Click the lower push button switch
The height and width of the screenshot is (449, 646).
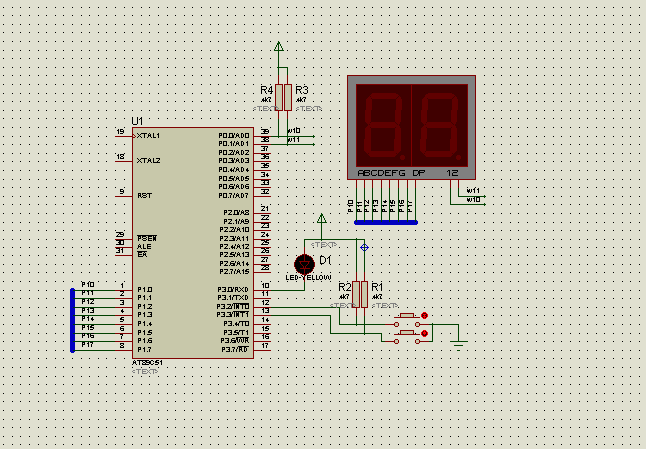point(407,336)
